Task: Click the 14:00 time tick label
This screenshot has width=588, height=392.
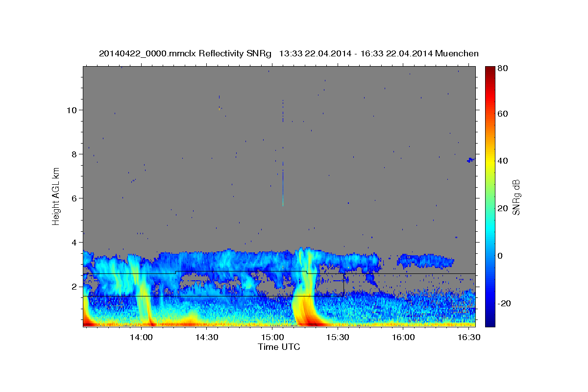Action: pyautogui.click(x=142, y=338)
